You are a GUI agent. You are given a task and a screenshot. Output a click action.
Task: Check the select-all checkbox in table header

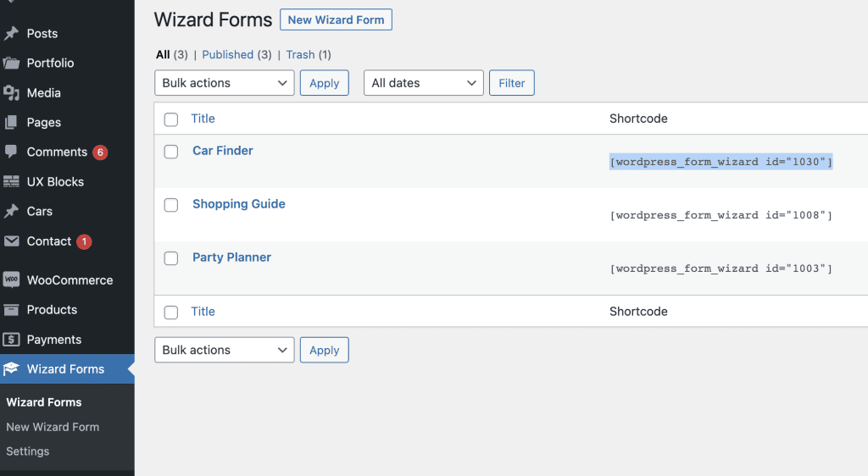(x=171, y=119)
